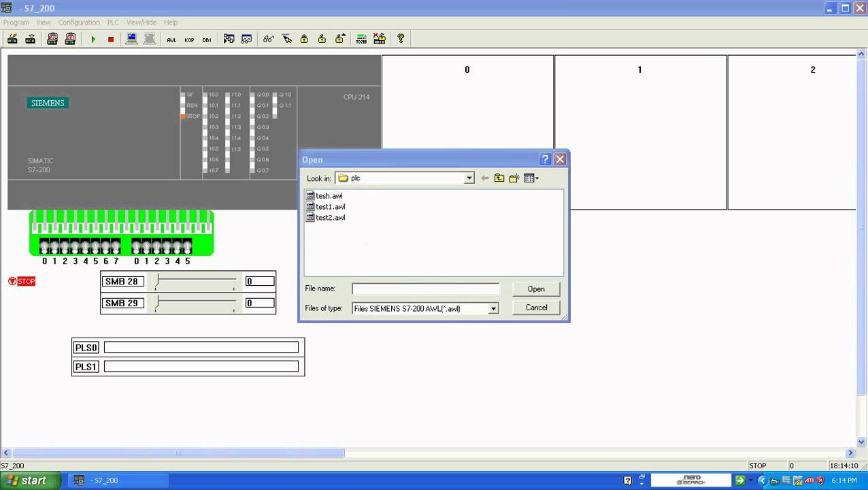The width and height of the screenshot is (868, 490).
Task: Click the chart graph toolbar icon
Action: tap(246, 39)
